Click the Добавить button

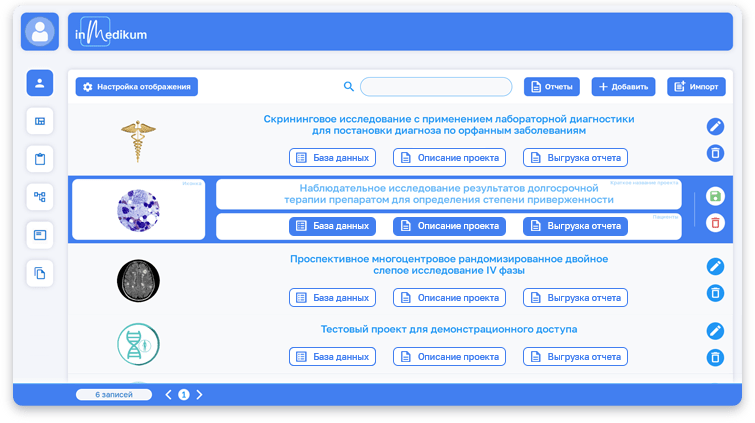coord(623,87)
